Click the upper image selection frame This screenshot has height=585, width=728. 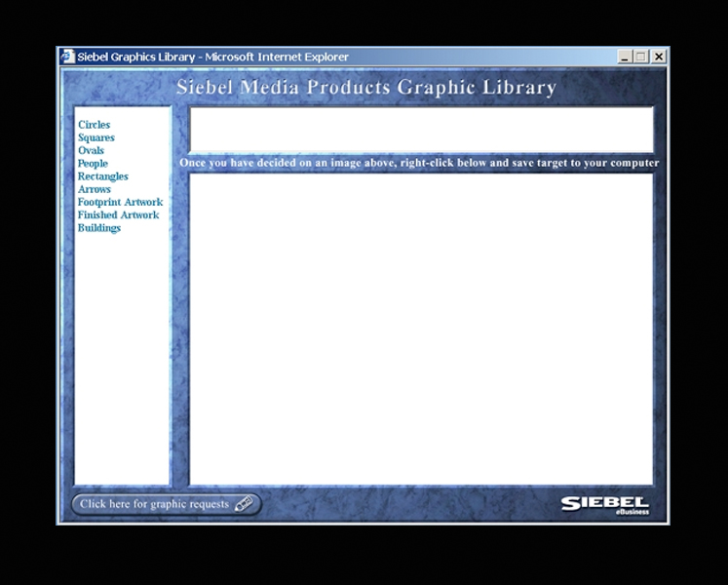tap(422, 130)
